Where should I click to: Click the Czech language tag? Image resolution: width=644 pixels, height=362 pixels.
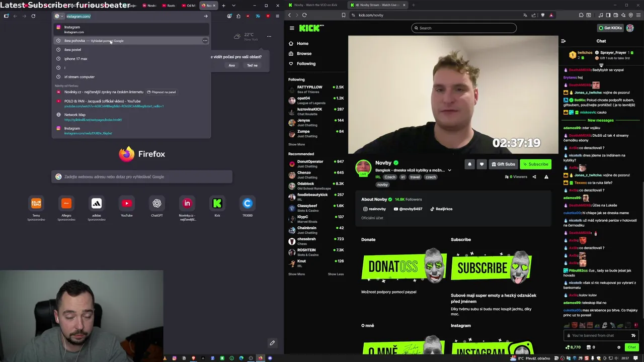(390, 177)
